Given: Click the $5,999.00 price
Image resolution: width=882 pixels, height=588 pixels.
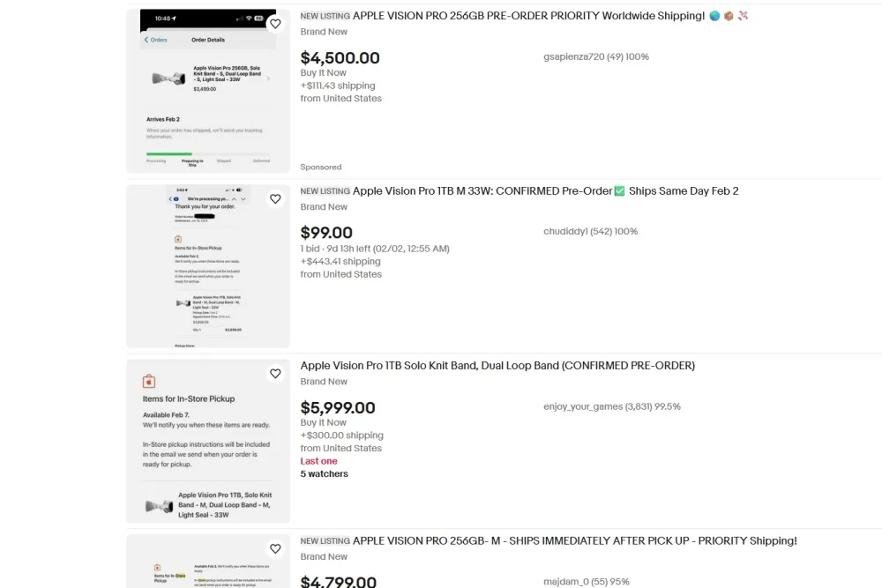Looking at the screenshot, I should [x=338, y=407].
